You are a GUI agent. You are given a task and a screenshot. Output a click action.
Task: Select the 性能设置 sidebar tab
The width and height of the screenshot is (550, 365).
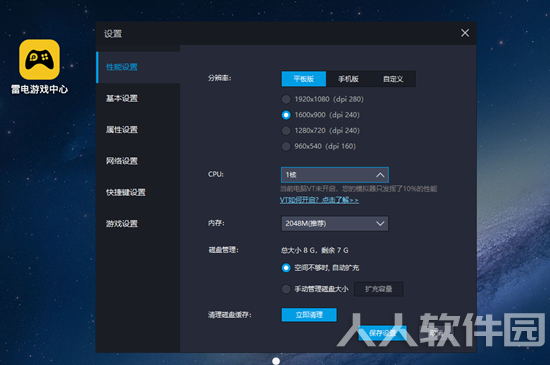pyautogui.click(x=139, y=67)
